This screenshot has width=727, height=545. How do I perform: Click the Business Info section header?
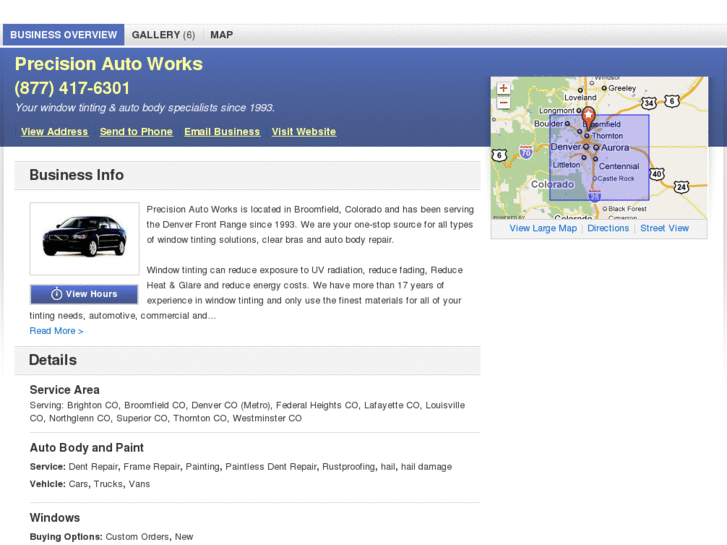pyautogui.click(x=247, y=175)
